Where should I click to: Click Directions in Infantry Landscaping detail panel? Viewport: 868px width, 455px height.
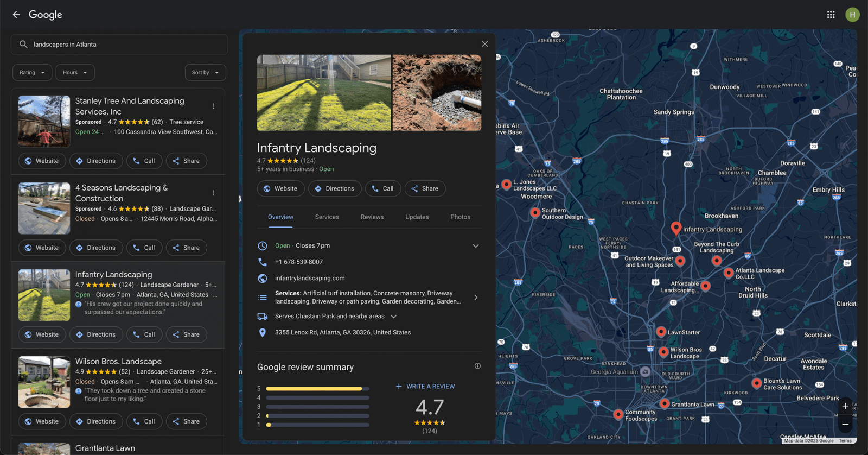pos(335,188)
